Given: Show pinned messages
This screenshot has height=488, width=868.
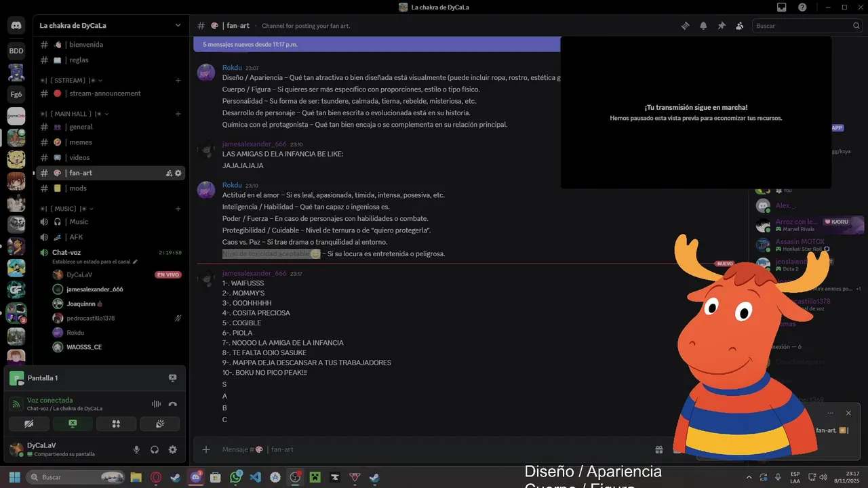Looking at the screenshot, I should tap(722, 26).
